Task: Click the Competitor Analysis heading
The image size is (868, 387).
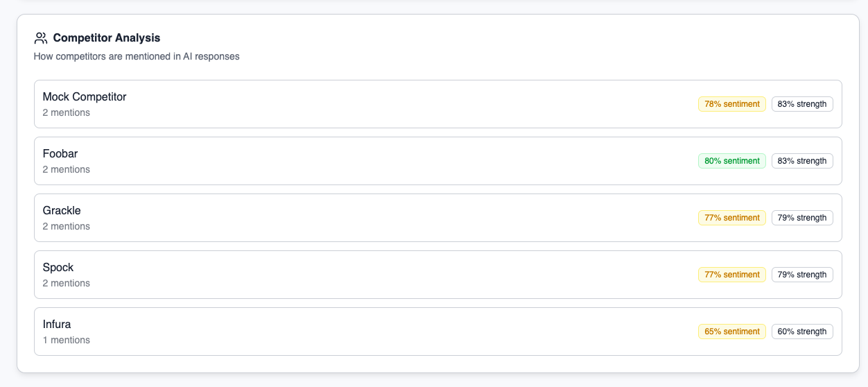Action: pos(107,38)
